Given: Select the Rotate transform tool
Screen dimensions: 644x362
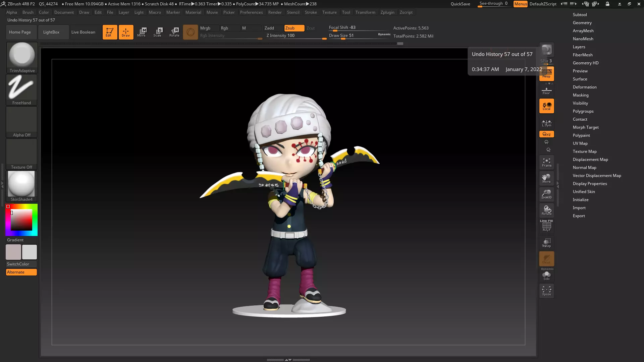Looking at the screenshot, I should 174,32.
